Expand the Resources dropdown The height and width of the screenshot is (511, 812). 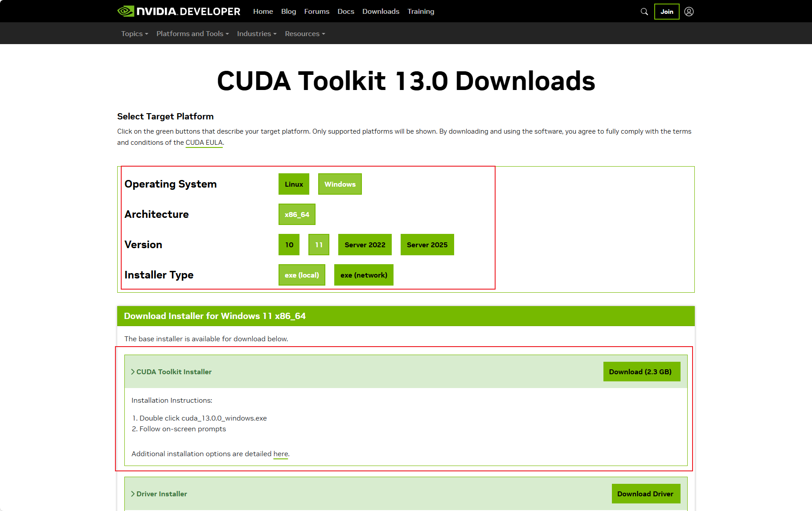coord(305,33)
